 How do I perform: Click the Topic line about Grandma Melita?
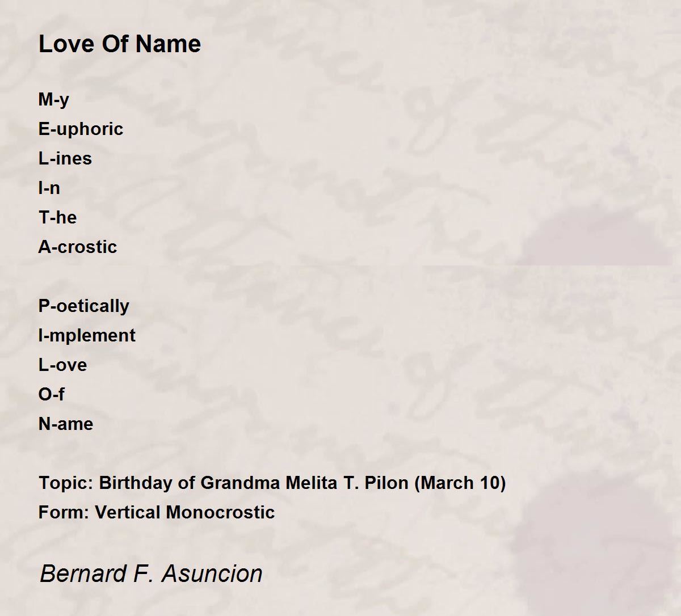point(272,483)
